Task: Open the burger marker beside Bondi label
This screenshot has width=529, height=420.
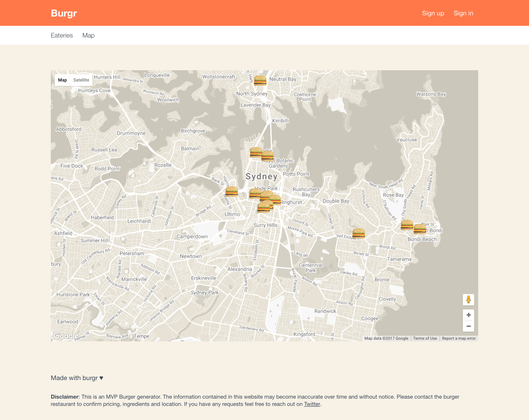Action: click(x=420, y=229)
